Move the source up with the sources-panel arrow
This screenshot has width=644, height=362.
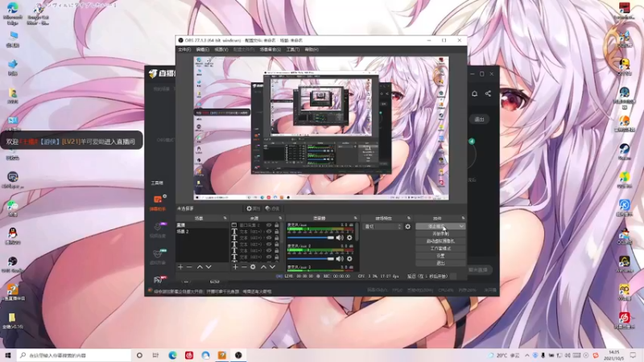(263, 267)
